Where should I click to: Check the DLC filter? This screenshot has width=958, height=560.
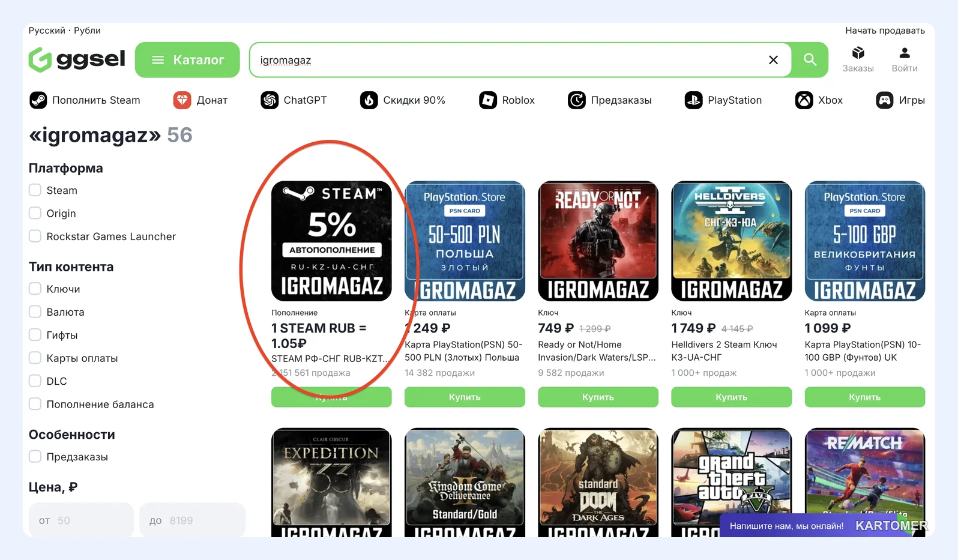tap(35, 381)
